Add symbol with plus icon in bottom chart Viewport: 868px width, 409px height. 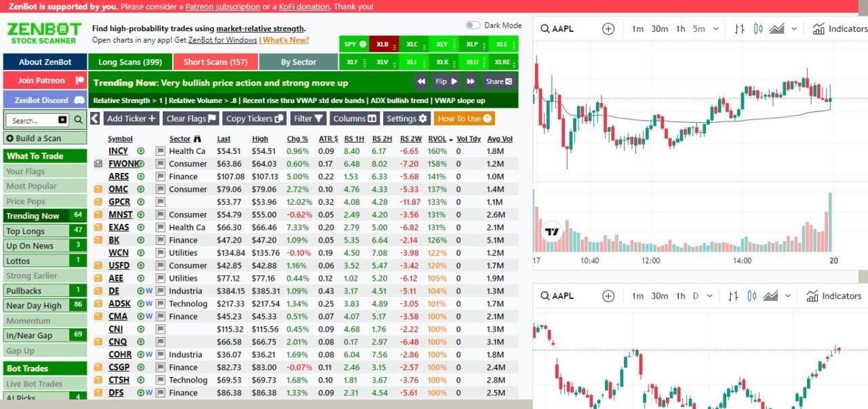(608, 296)
